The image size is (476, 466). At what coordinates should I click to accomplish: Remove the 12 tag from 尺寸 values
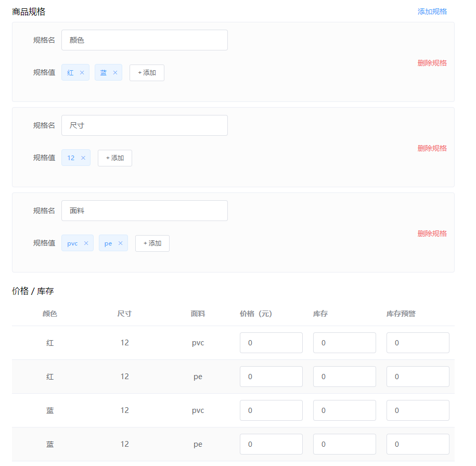coord(82,158)
